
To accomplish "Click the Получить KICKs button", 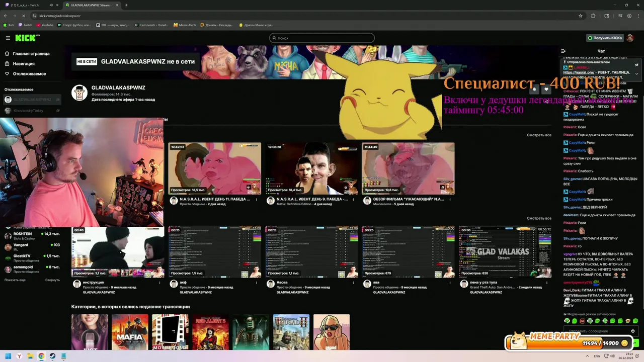I will pyautogui.click(x=605, y=38).
